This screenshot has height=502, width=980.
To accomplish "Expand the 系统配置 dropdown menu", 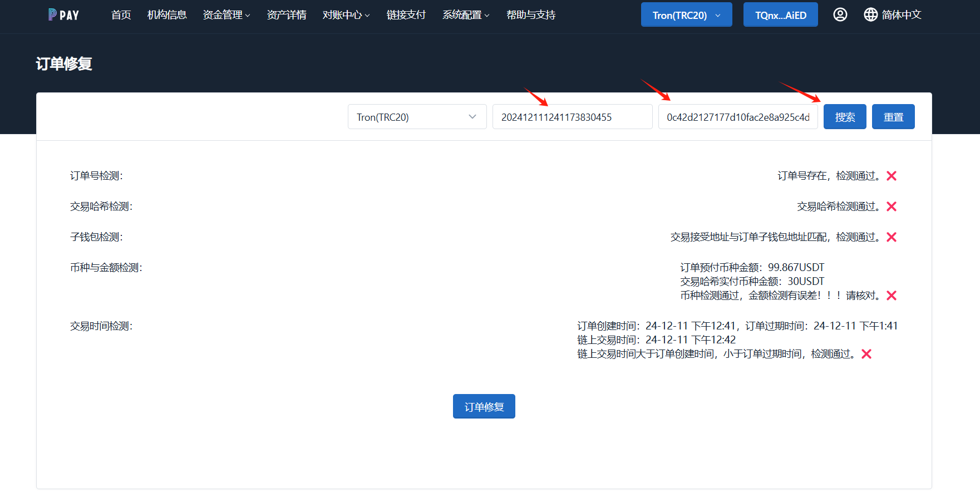I will click(x=466, y=15).
